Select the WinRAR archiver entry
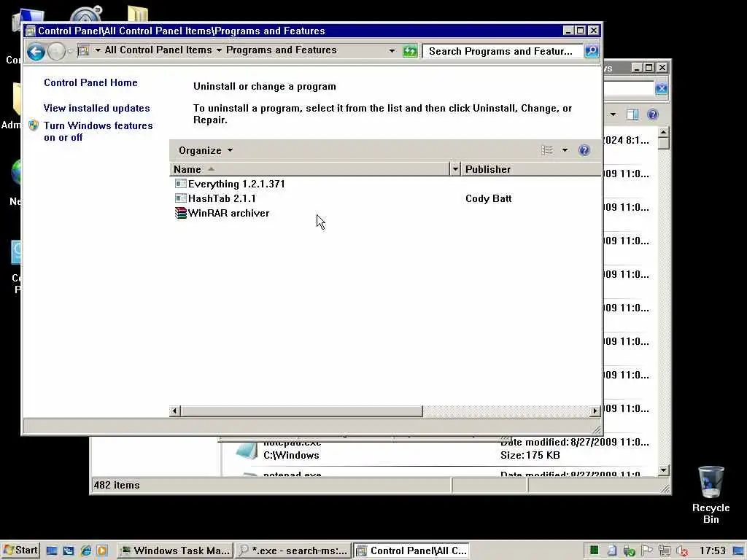Image resolution: width=747 pixels, height=560 pixels. pos(228,213)
